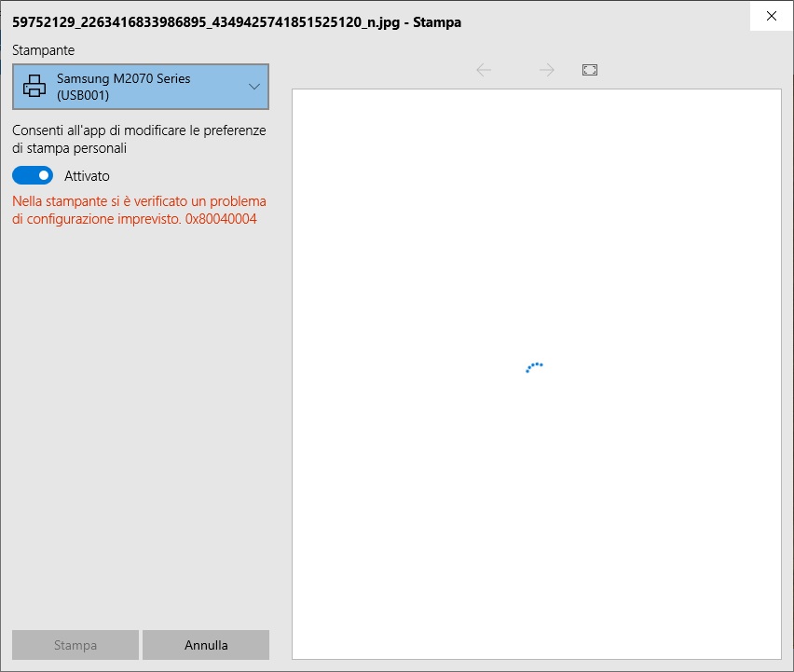Click the Stampante label
This screenshot has width=794, height=672.
point(44,50)
